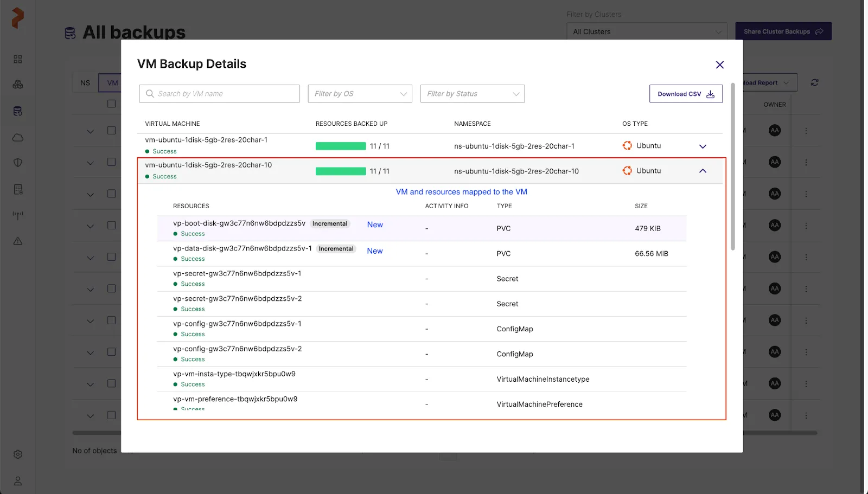Check the first backup row checkbox

pos(111,131)
